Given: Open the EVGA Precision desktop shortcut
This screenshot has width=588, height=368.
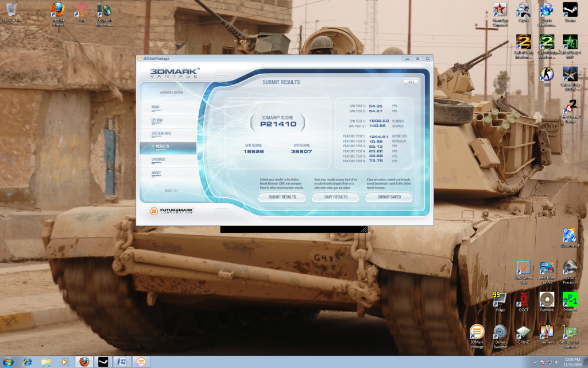Looking at the screenshot, I should (x=570, y=272).
